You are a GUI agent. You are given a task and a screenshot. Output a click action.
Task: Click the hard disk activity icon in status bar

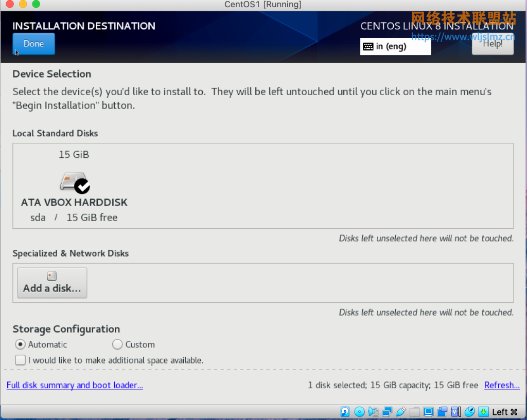coord(344,411)
